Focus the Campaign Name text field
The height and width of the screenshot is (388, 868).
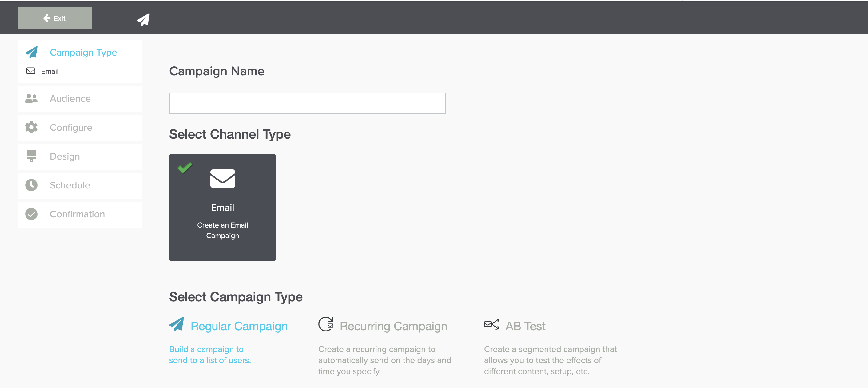pyautogui.click(x=307, y=103)
